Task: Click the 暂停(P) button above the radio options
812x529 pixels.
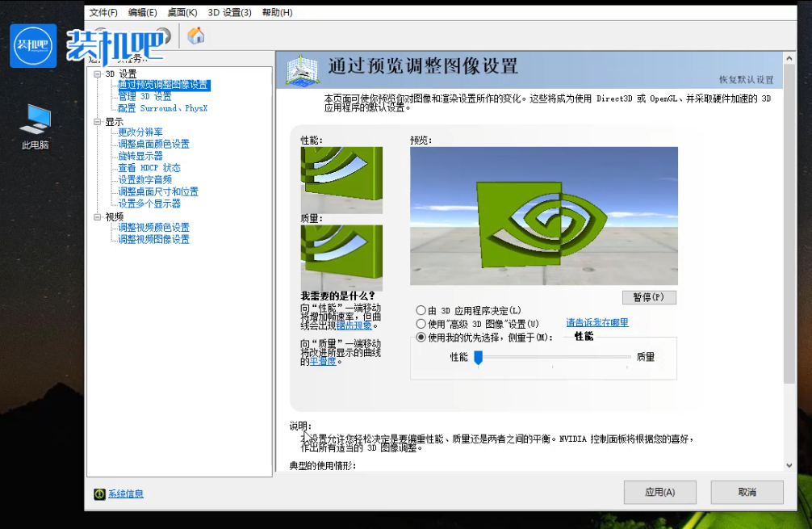Action: pyautogui.click(x=649, y=297)
